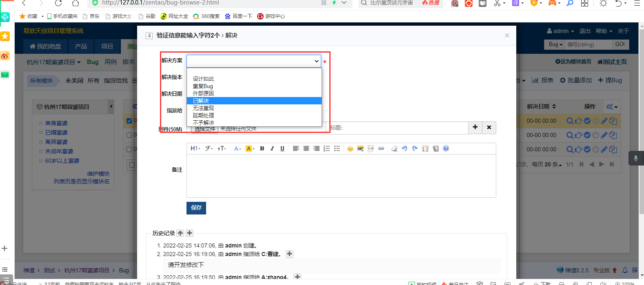Expand the 2022-02-25 16:19:06 history record details
The height and width of the screenshot is (285, 644).
289,254
